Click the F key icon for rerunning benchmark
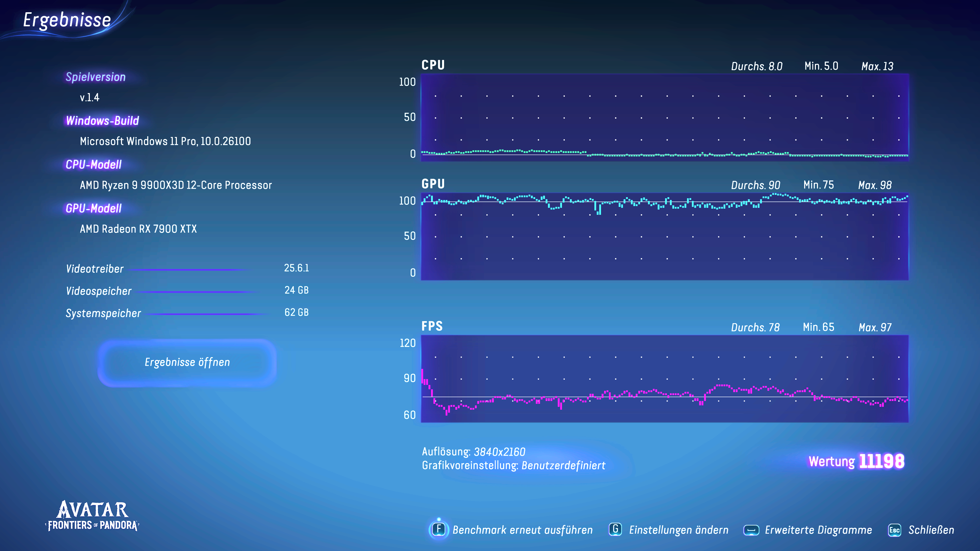 tap(439, 529)
